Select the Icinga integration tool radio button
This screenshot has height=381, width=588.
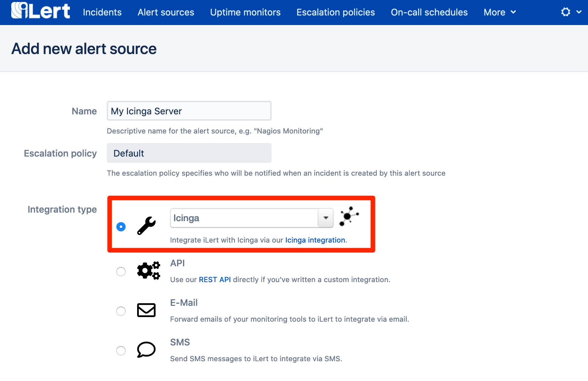[121, 227]
